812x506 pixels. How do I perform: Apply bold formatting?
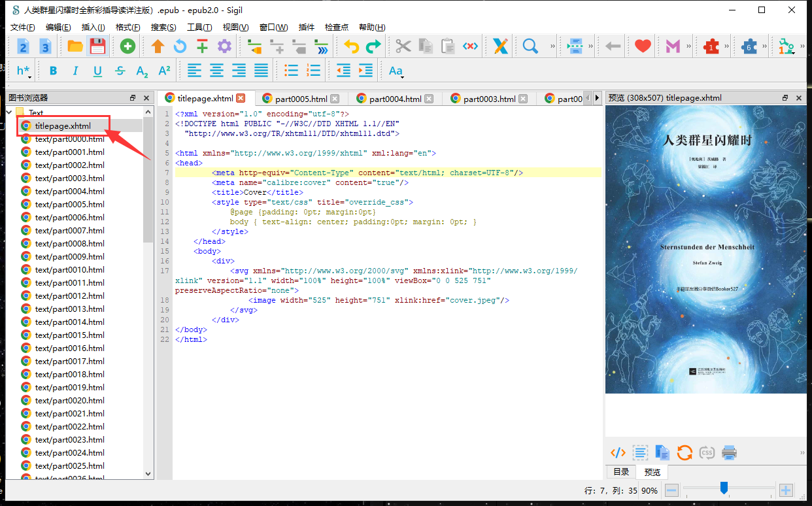[53, 71]
